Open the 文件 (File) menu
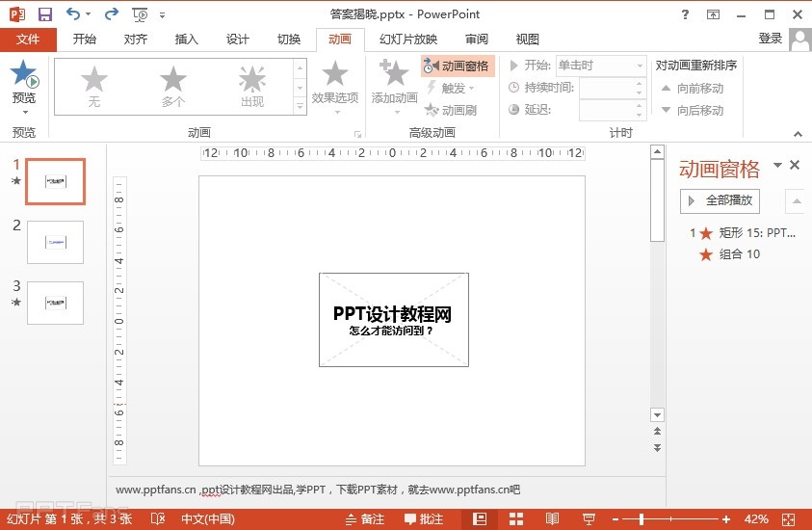The height and width of the screenshot is (530, 812). pos(28,40)
